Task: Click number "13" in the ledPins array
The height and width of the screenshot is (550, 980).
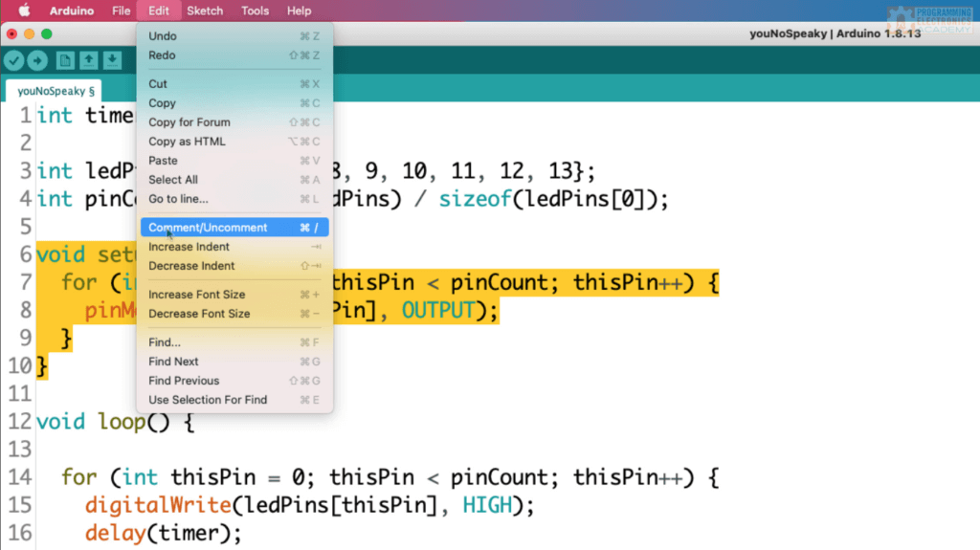Action: [561, 170]
